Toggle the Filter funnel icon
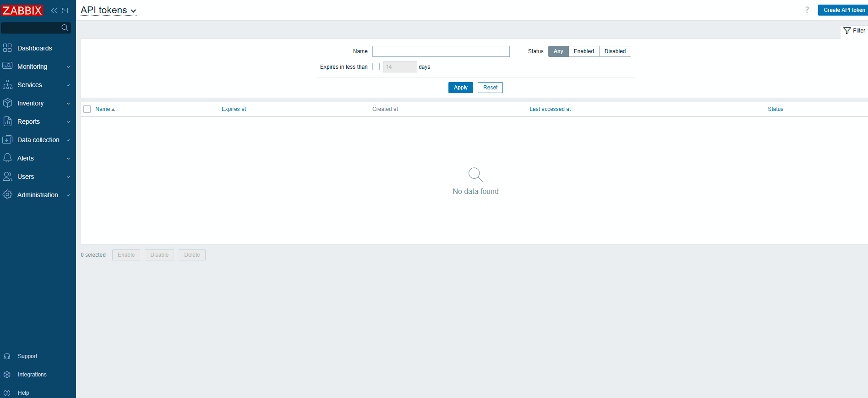Viewport: 868px width, 398px height. point(847,31)
